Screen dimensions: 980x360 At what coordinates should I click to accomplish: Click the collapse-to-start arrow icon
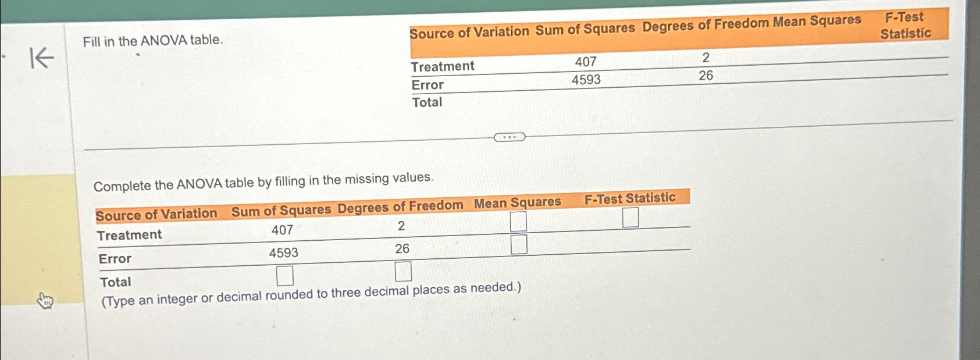tap(40, 58)
